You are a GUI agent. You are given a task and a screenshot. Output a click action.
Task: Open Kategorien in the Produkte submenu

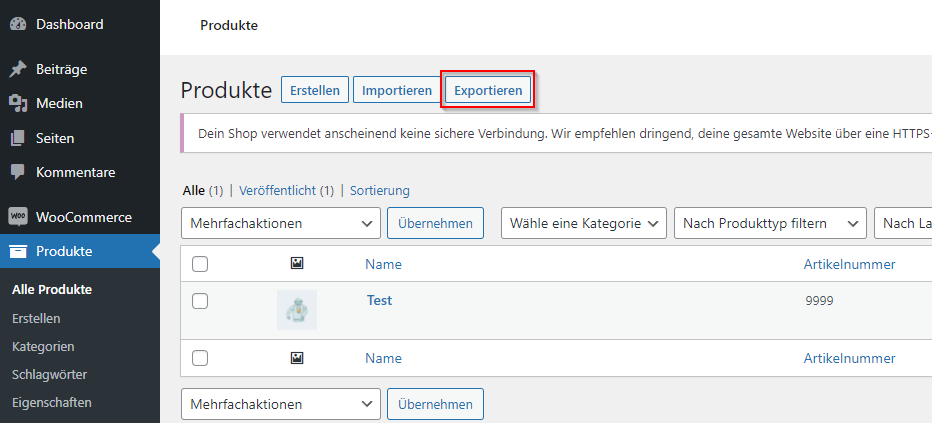tap(43, 346)
